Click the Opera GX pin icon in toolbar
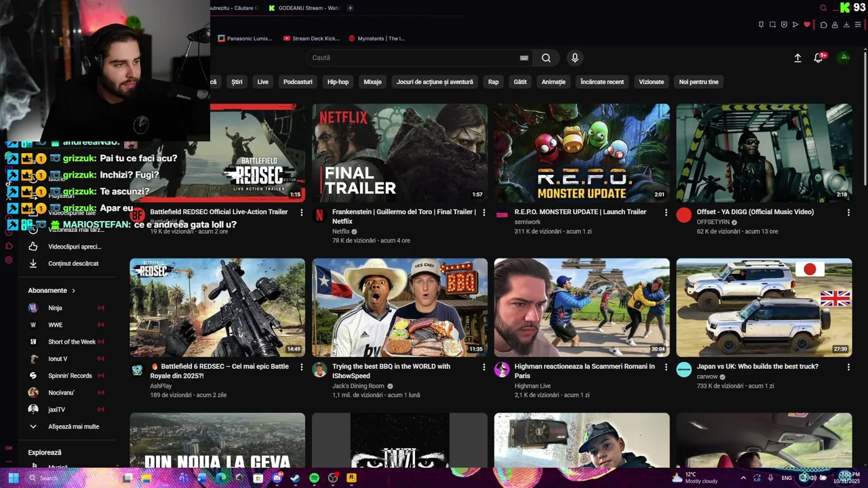Screen dimensions: 868x488 click(761, 24)
